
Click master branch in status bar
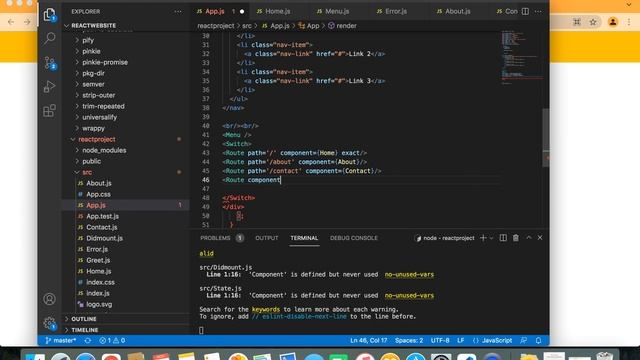click(60, 340)
